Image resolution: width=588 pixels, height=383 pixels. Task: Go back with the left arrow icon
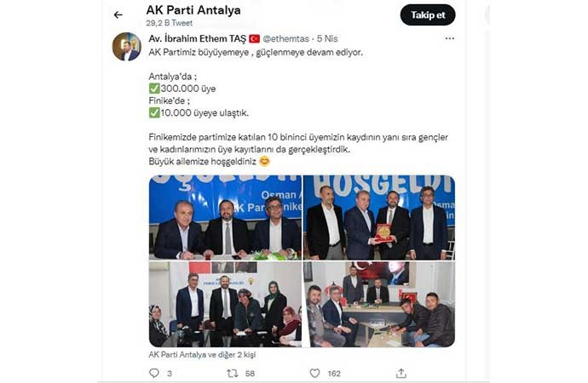[118, 15]
